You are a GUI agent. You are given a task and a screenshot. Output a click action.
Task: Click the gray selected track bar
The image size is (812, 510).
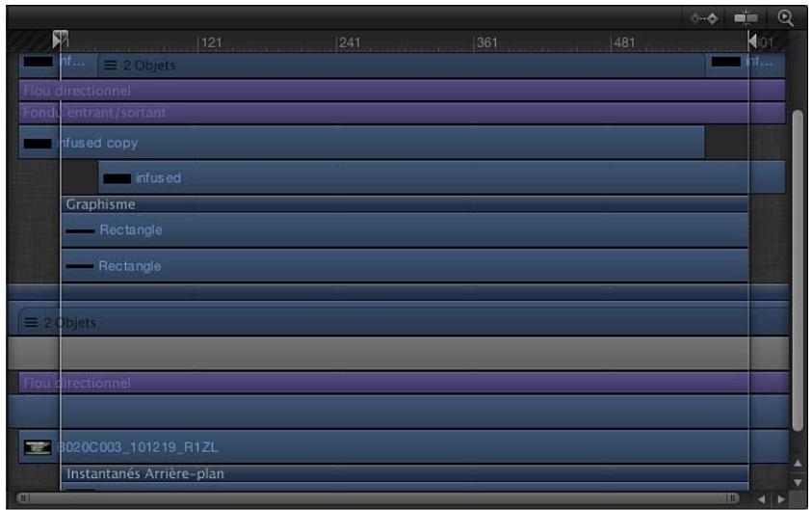click(398, 353)
